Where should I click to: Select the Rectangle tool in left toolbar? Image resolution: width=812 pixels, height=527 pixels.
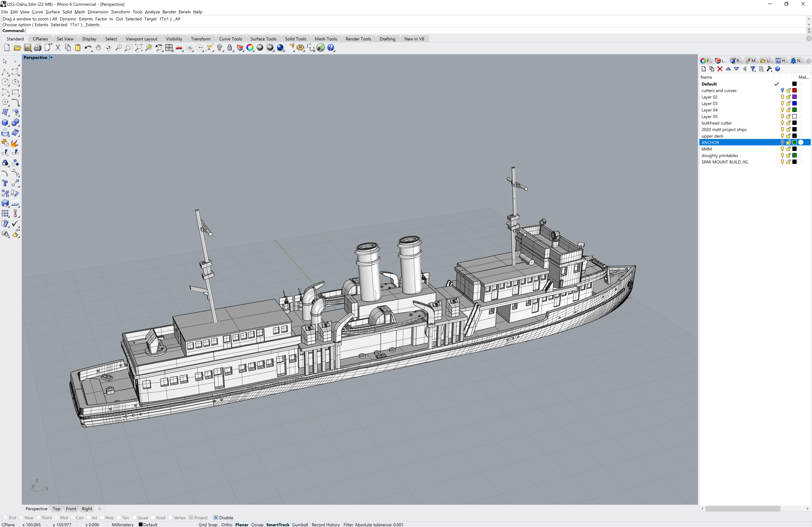click(15, 92)
